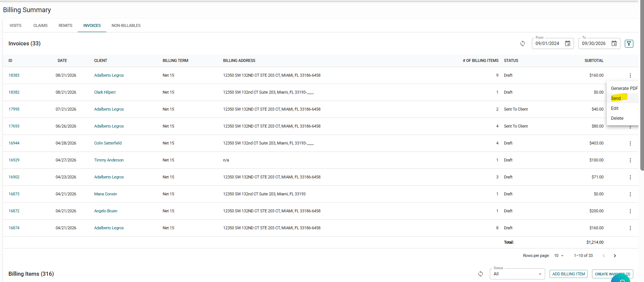
Task: Switch to the Claims tab
Action: tap(41, 26)
